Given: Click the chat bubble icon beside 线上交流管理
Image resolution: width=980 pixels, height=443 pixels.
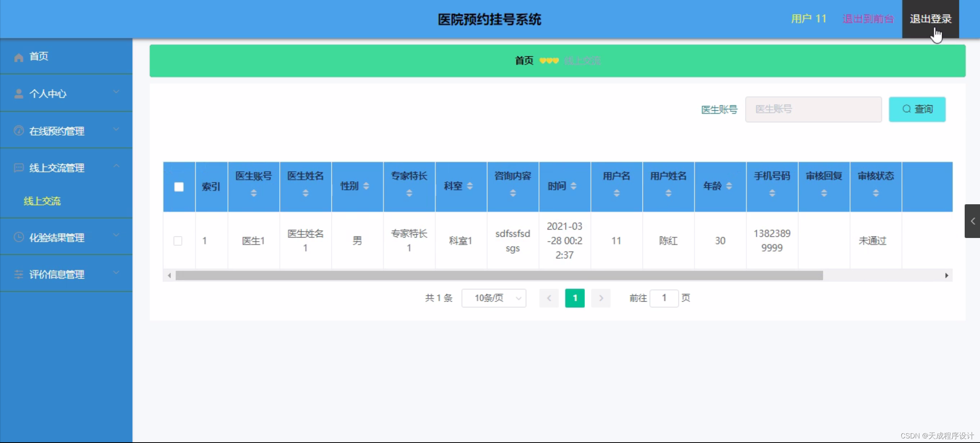Looking at the screenshot, I should [18, 168].
